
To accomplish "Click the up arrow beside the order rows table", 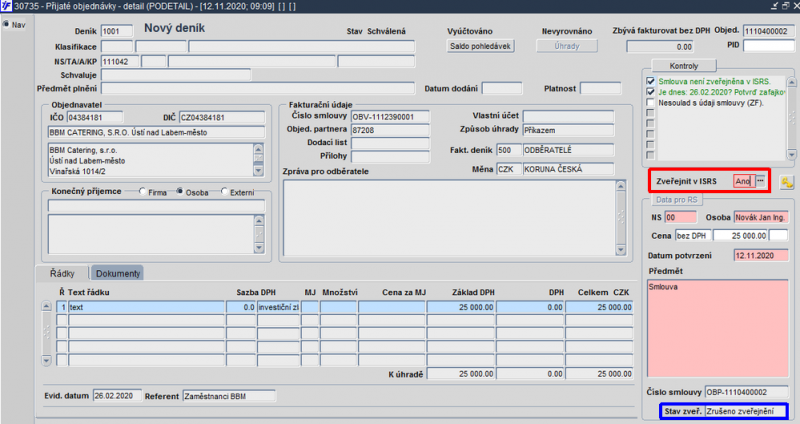I will click(46, 307).
